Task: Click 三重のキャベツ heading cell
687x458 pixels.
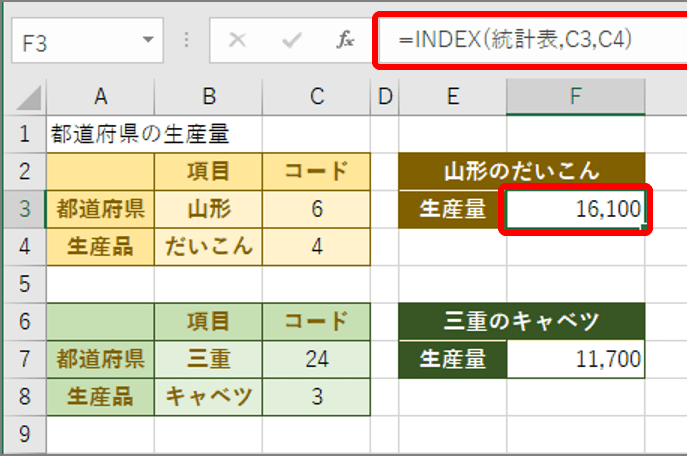Action: 522,322
